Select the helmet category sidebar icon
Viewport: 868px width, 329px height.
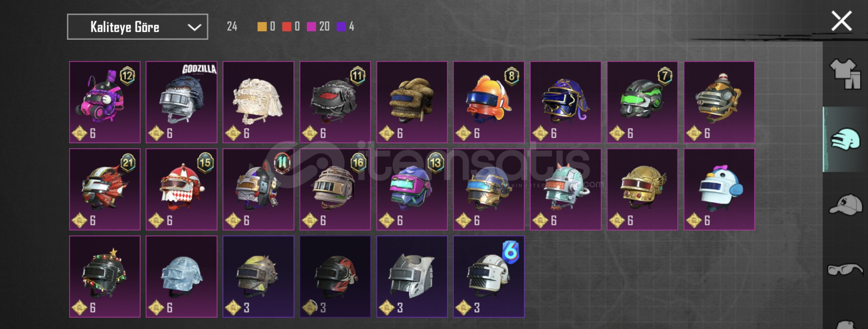tap(845, 139)
